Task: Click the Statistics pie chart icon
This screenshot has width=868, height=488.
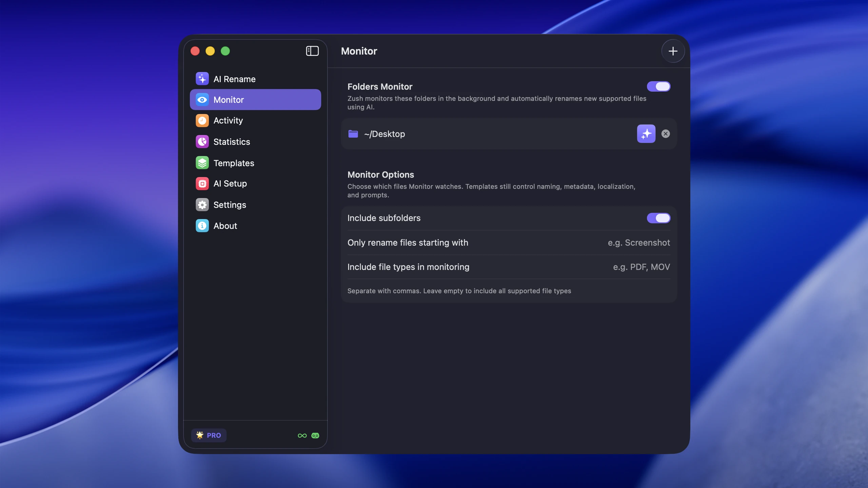Action: coord(202,142)
